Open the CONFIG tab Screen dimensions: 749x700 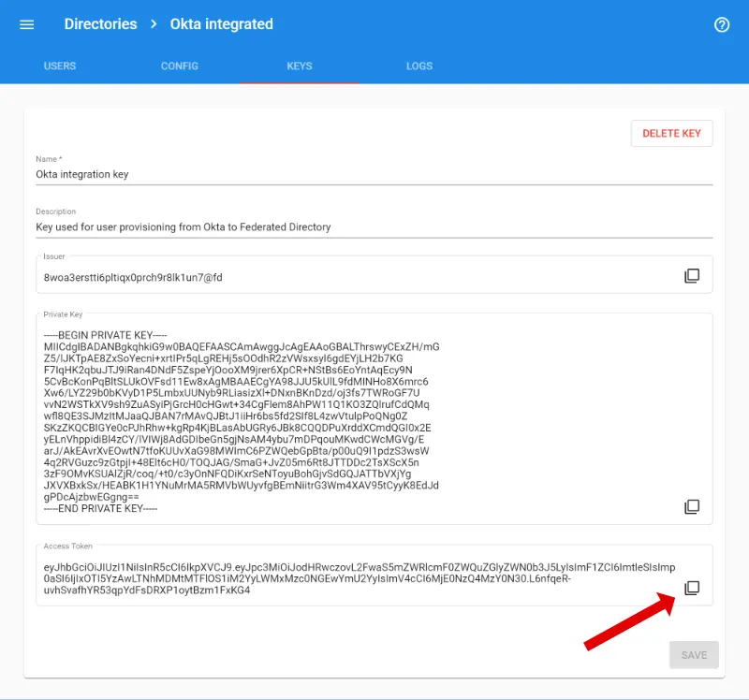click(x=179, y=66)
